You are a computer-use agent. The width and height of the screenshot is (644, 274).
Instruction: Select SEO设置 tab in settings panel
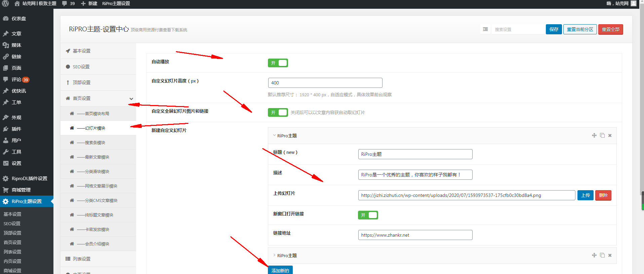point(98,67)
